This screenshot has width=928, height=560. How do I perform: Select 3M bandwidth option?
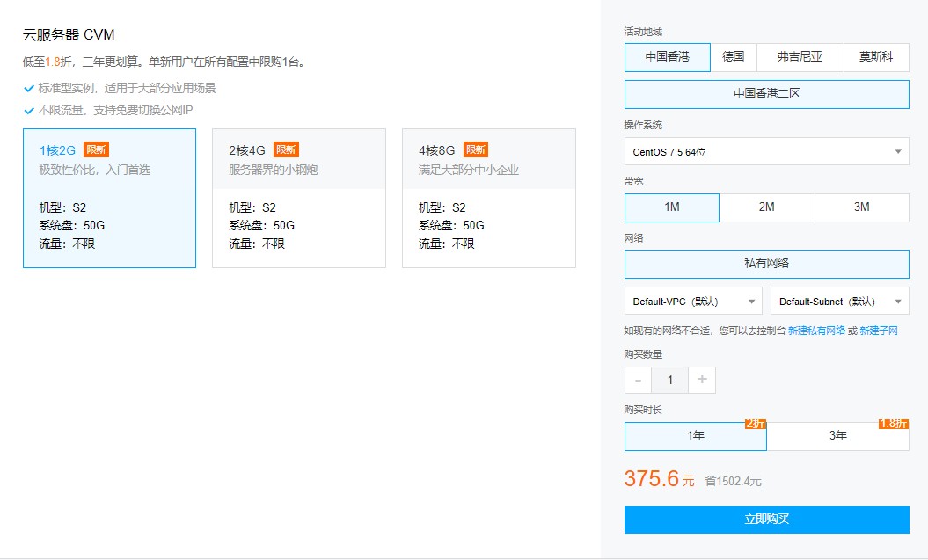[x=862, y=207]
